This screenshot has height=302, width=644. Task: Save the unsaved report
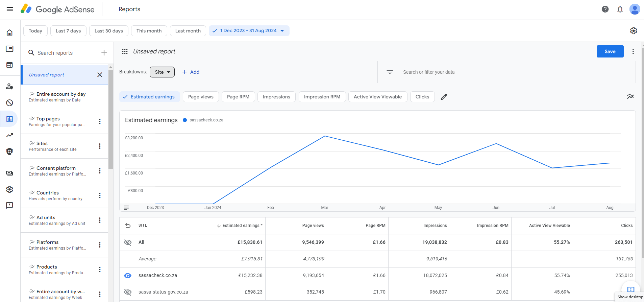610,51
